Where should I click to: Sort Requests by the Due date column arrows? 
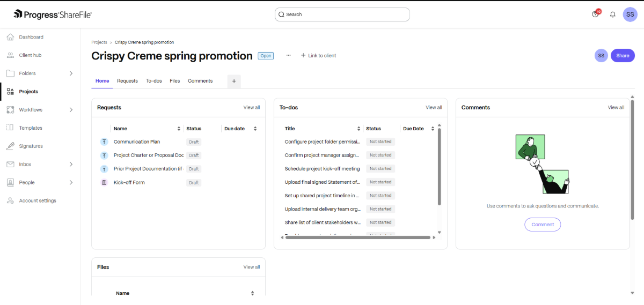255,129
